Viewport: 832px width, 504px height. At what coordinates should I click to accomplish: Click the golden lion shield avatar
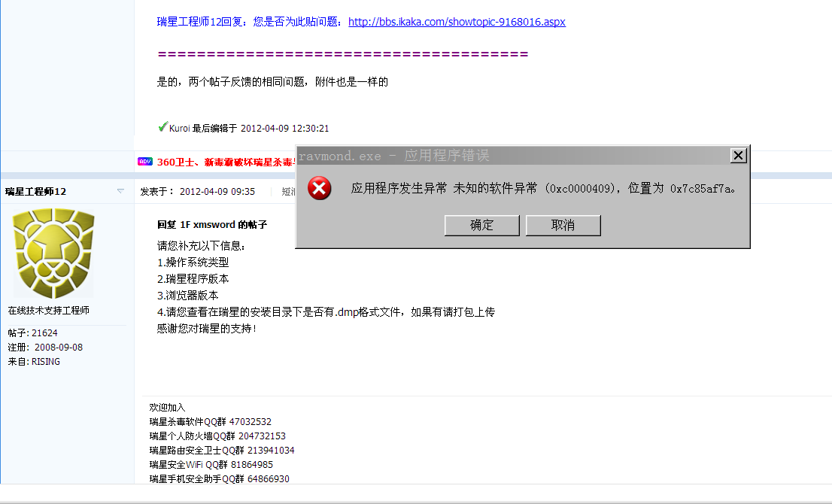(53, 253)
